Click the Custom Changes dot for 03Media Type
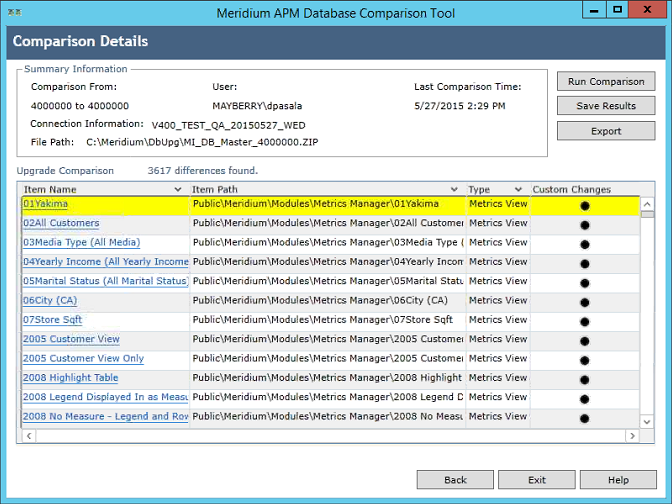Image resolution: width=672 pixels, height=504 pixels. [x=585, y=244]
